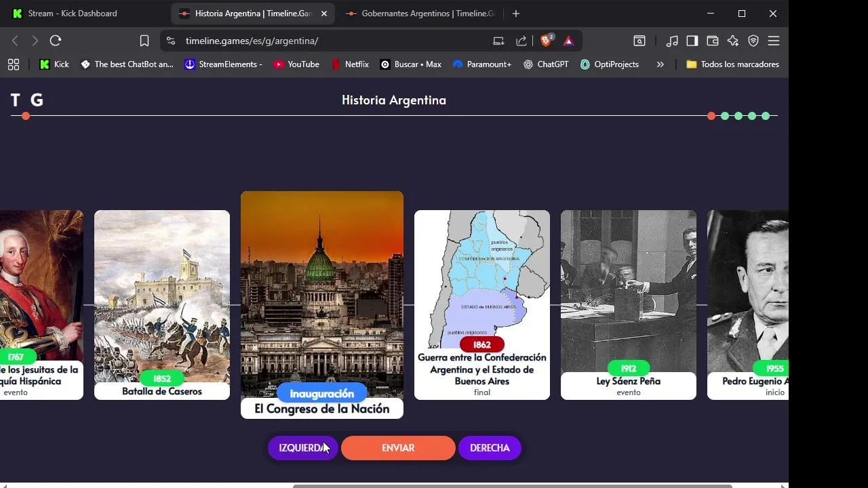Viewport: 868px width, 488px height.
Task: Click the 1912 year badge
Action: click(629, 368)
